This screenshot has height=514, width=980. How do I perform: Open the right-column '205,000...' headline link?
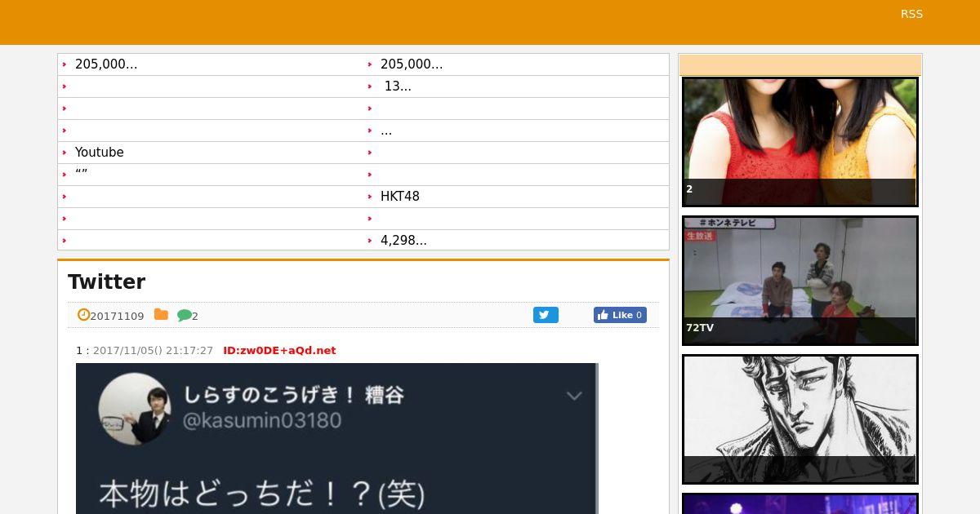click(412, 64)
